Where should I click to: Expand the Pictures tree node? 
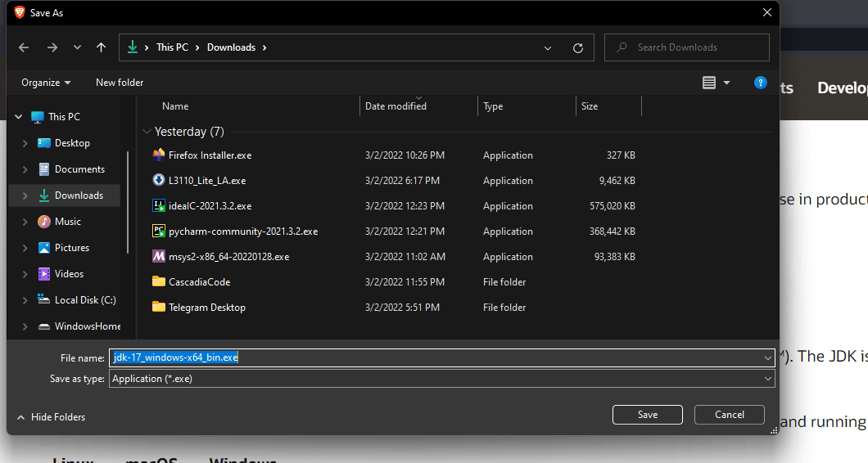tap(25, 248)
